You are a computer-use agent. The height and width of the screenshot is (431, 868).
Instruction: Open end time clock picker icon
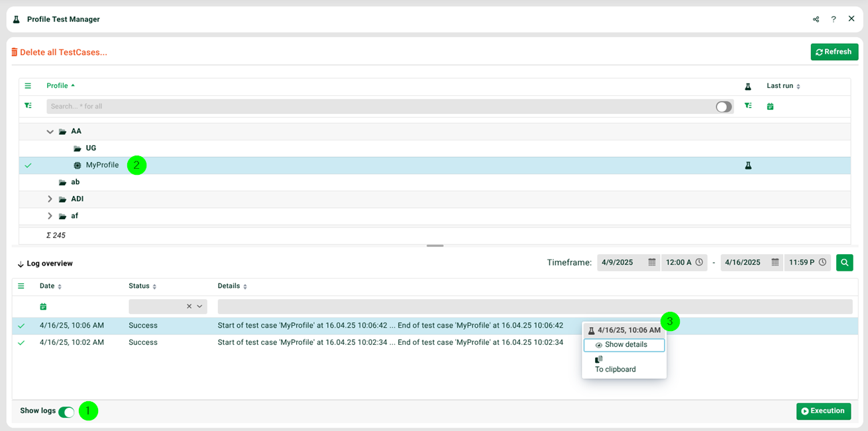click(x=822, y=262)
